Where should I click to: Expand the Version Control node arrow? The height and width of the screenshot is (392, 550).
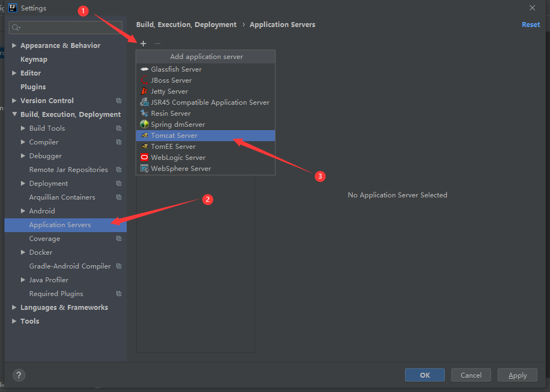(14, 100)
